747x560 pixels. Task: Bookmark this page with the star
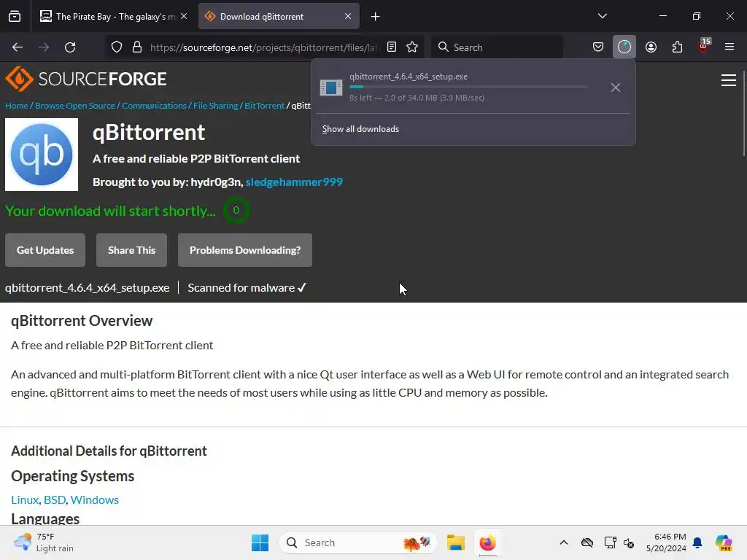(412, 47)
